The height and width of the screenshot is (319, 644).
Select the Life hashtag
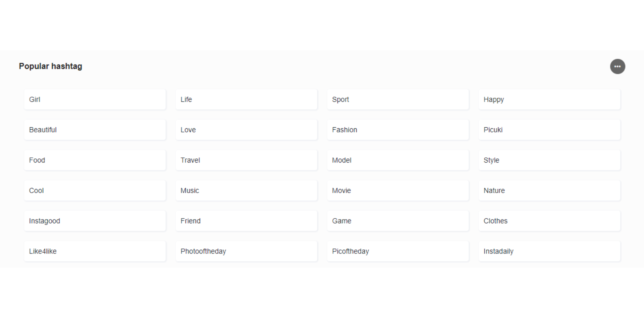246,99
